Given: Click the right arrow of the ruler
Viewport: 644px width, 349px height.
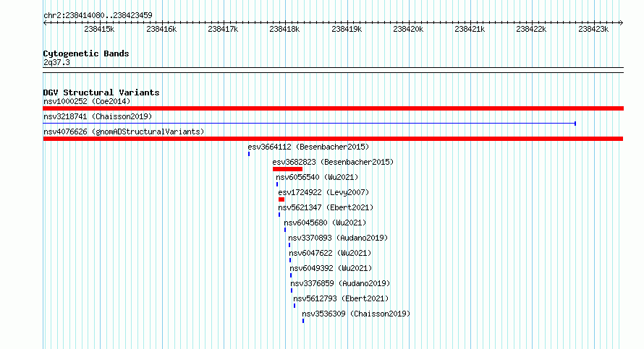Looking at the screenshot, I should coord(621,23).
